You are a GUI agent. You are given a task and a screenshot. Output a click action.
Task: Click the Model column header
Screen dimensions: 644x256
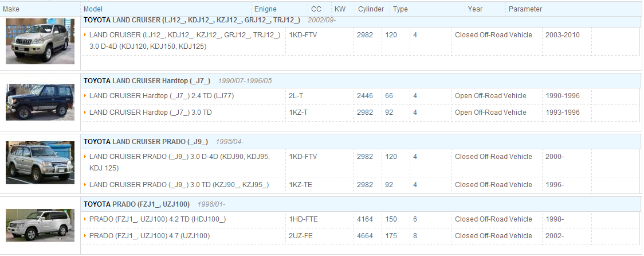[93, 9]
